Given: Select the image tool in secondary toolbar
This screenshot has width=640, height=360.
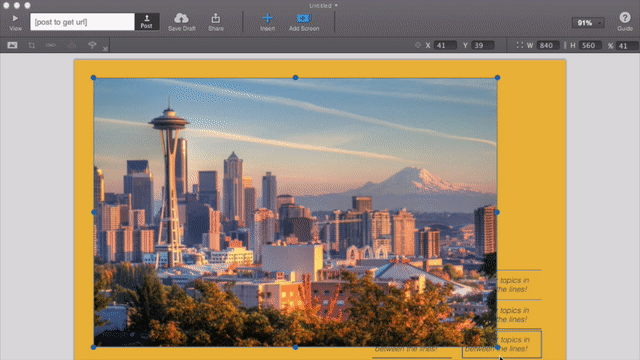Looking at the screenshot, I should pyautogui.click(x=12, y=45).
